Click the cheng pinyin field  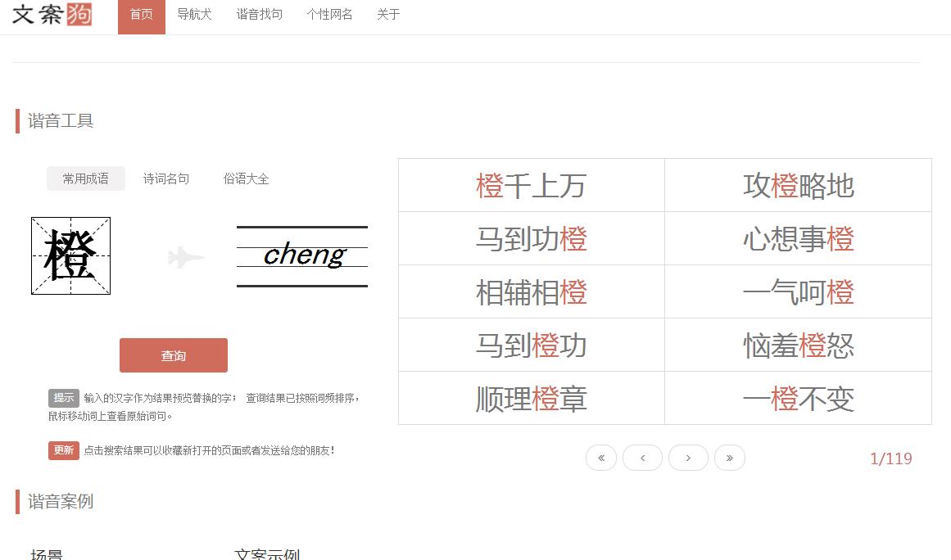pos(301,255)
